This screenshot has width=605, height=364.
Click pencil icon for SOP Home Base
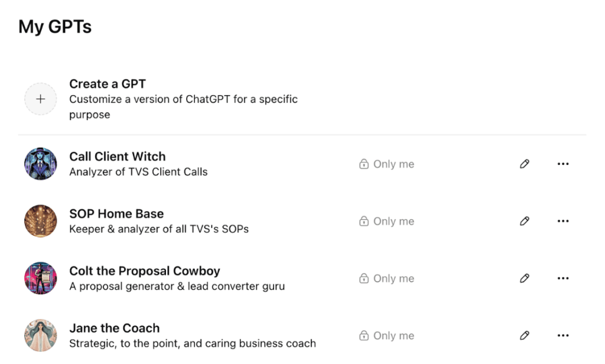coord(524,221)
